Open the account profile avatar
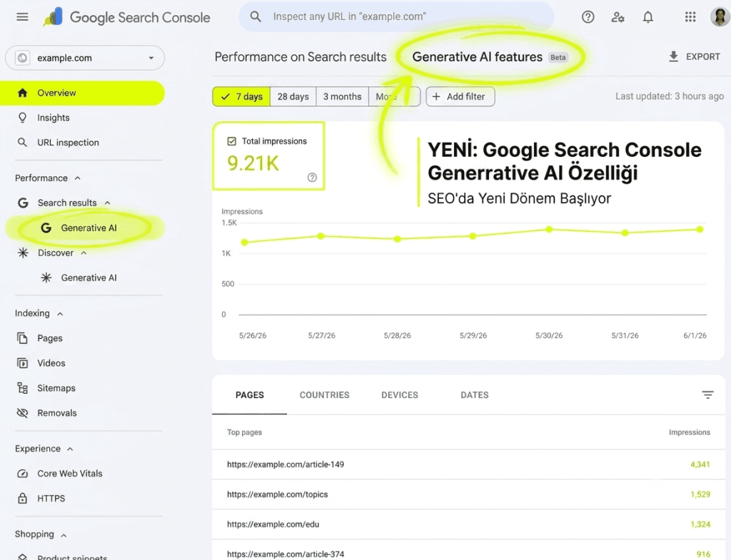Image resolution: width=731 pixels, height=560 pixels. pyautogui.click(x=720, y=17)
